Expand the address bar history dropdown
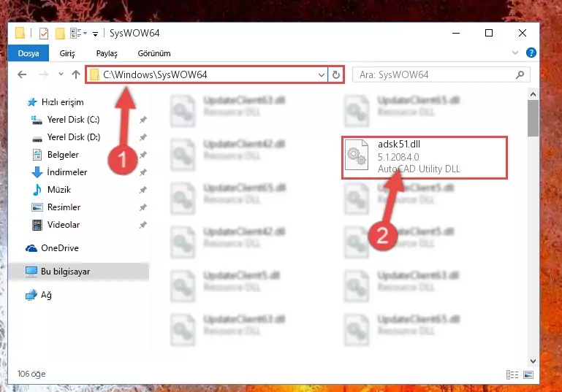Viewport: 562px width, 392px height. [322, 74]
